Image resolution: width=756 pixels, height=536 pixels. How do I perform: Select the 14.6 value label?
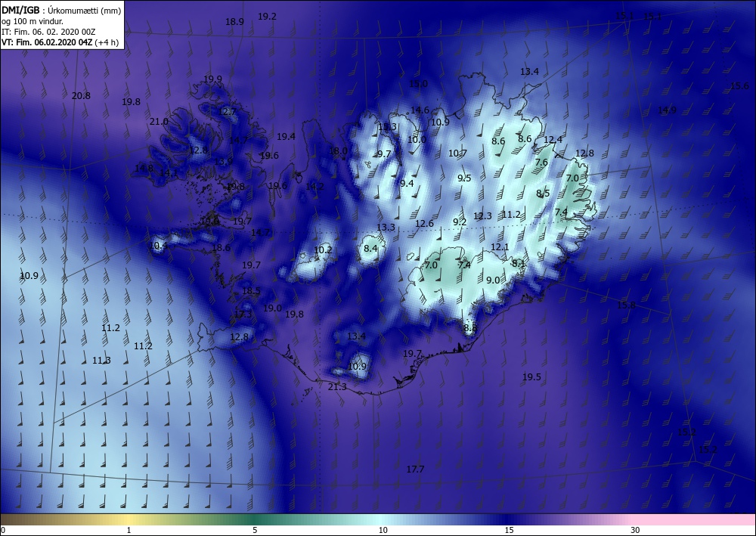point(420,110)
